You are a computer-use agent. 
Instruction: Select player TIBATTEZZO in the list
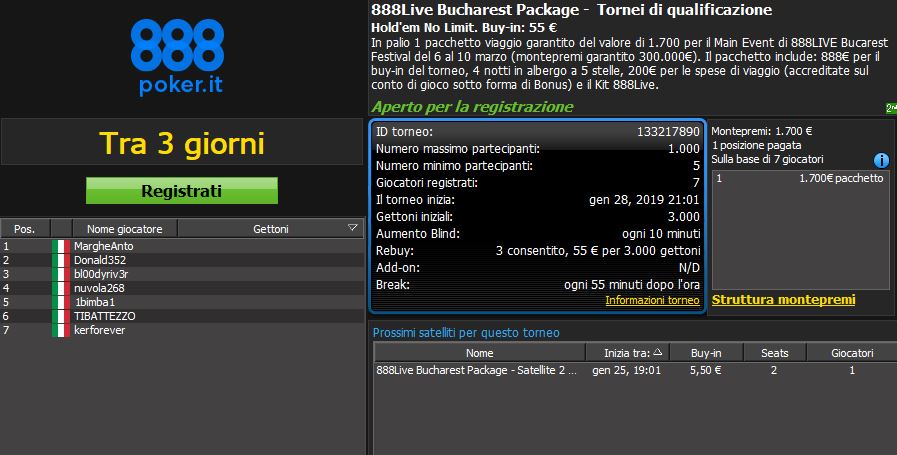click(x=182, y=316)
